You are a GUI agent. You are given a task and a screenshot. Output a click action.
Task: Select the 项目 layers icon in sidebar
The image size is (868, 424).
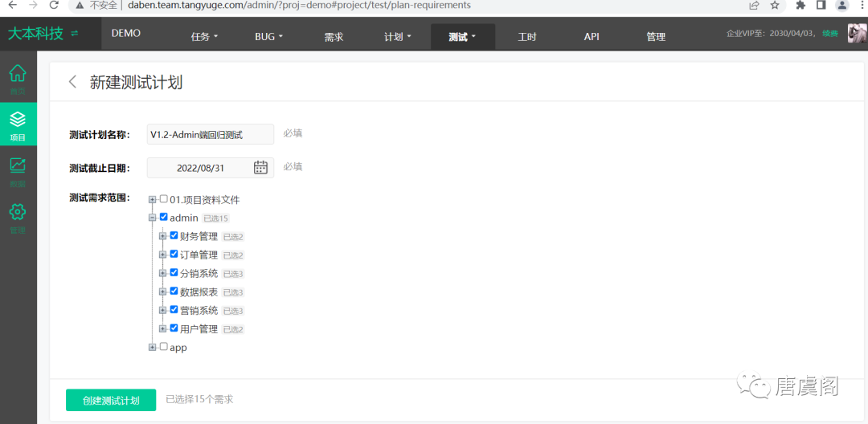[x=18, y=118]
